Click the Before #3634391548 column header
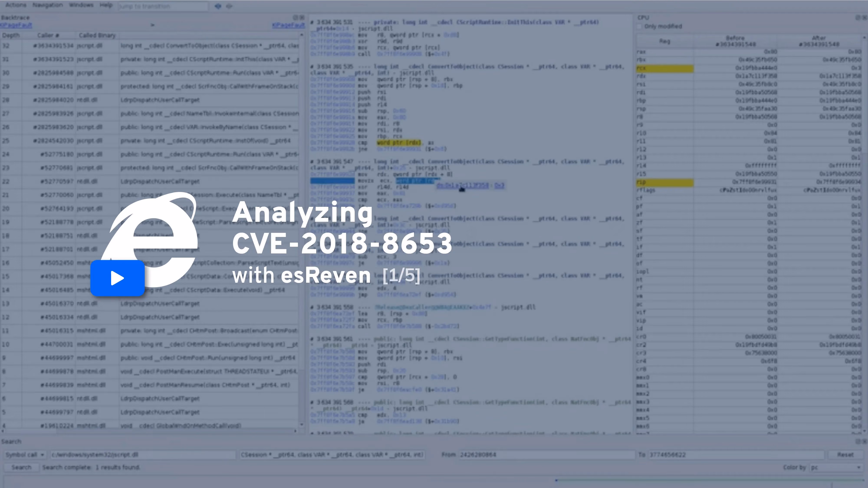 (736, 41)
